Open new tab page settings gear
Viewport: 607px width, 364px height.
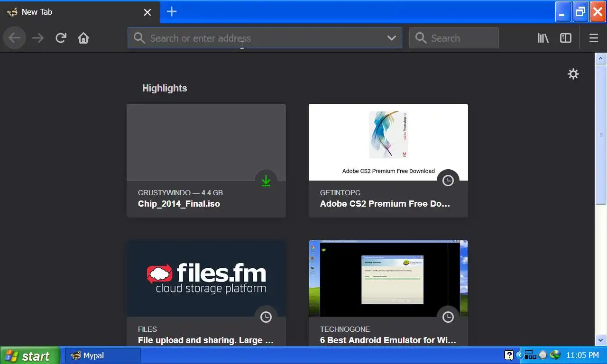[573, 74]
